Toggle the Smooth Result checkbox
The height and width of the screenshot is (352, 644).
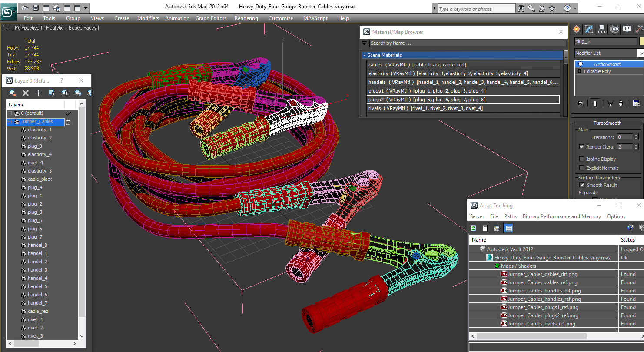tap(581, 185)
